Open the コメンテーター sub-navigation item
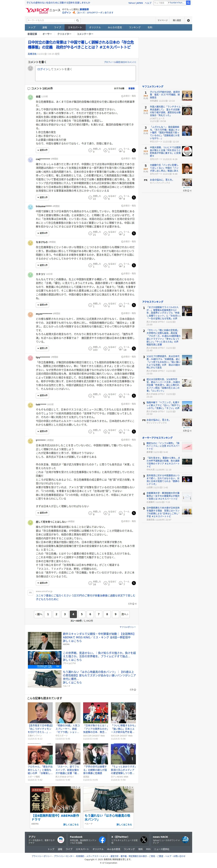This screenshot has height=868, width=217. 85,34
